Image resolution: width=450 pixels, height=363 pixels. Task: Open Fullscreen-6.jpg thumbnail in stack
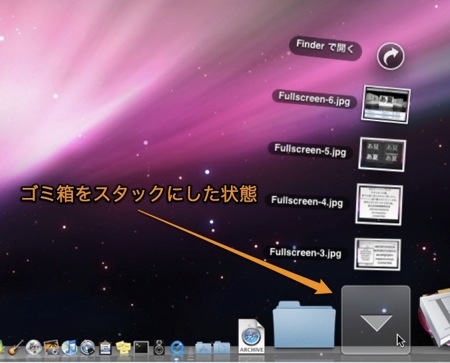point(386,104)
